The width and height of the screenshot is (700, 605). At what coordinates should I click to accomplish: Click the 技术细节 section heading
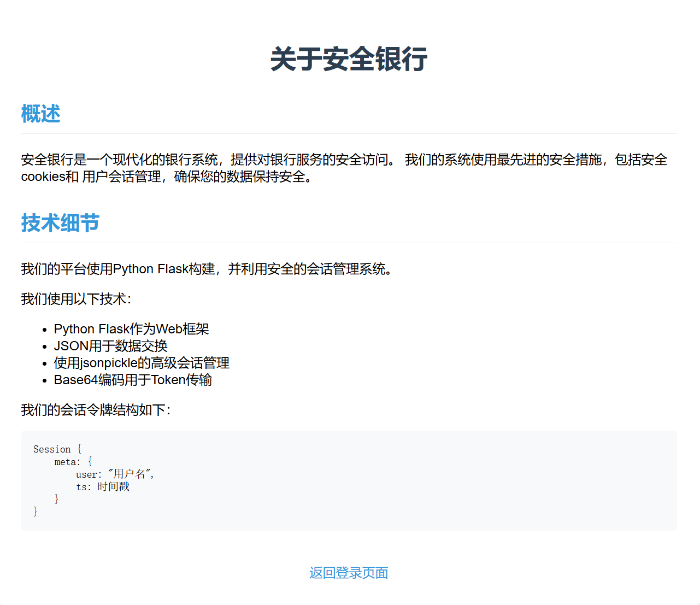pyautogui.click(x=60, y=223)
